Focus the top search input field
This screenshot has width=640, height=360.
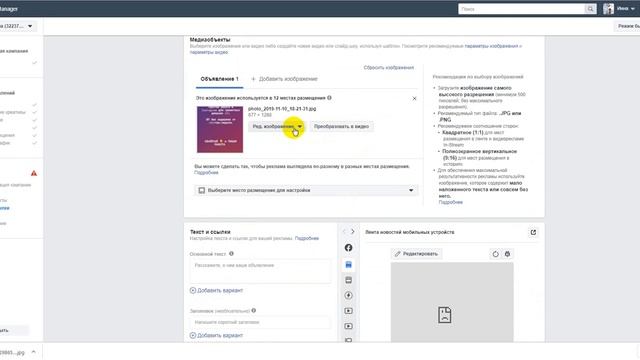(522, 9)
